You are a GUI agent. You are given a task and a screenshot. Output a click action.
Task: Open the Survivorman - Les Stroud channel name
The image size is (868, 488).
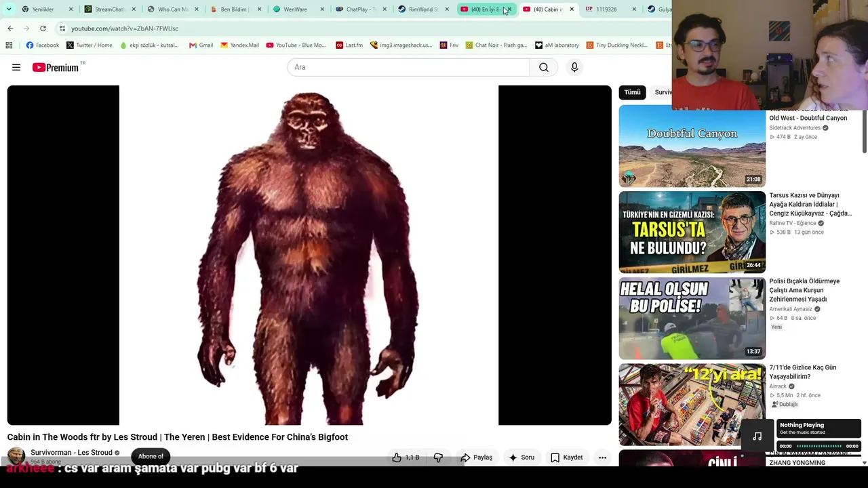[71, 453]
